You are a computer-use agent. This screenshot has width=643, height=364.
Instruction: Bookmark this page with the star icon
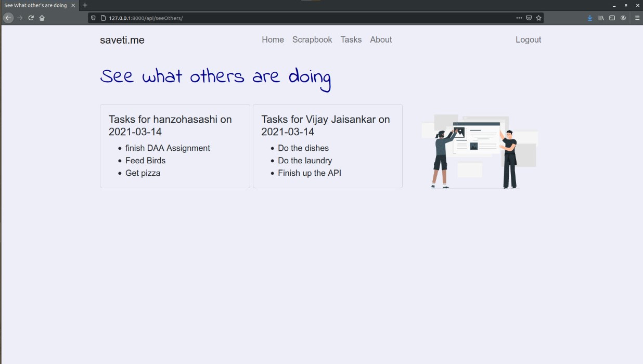538,18
